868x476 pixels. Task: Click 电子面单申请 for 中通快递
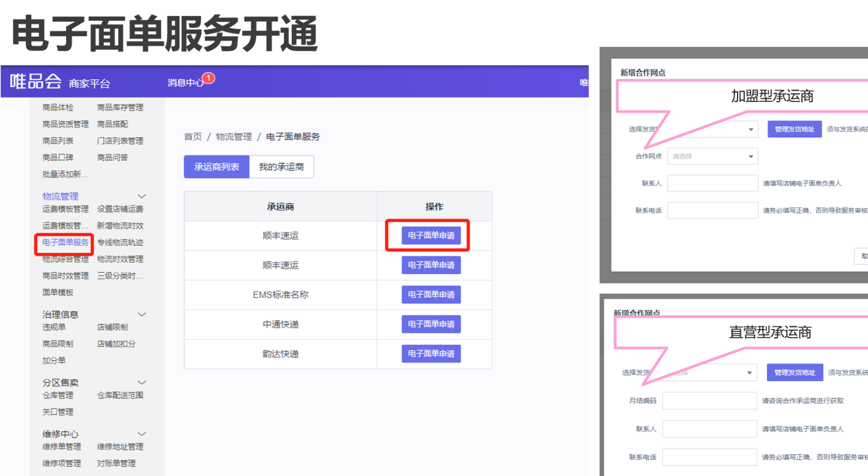(x=431, y=324)
